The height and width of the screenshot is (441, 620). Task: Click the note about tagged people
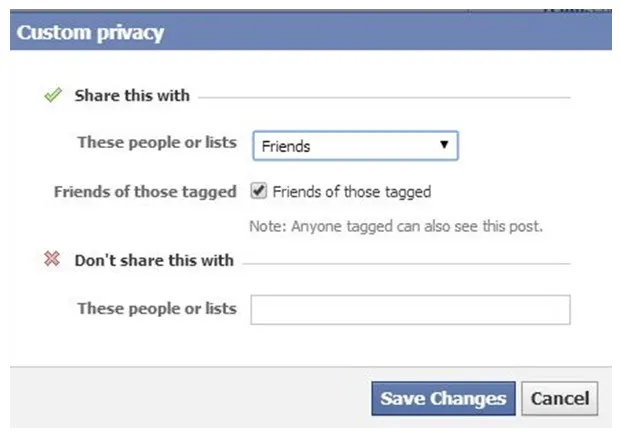pyautogui.click(x=397, y=226)
